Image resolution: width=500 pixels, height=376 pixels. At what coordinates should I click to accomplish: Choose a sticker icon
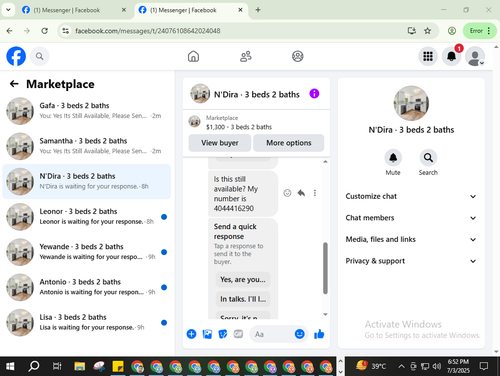point(223,334)
